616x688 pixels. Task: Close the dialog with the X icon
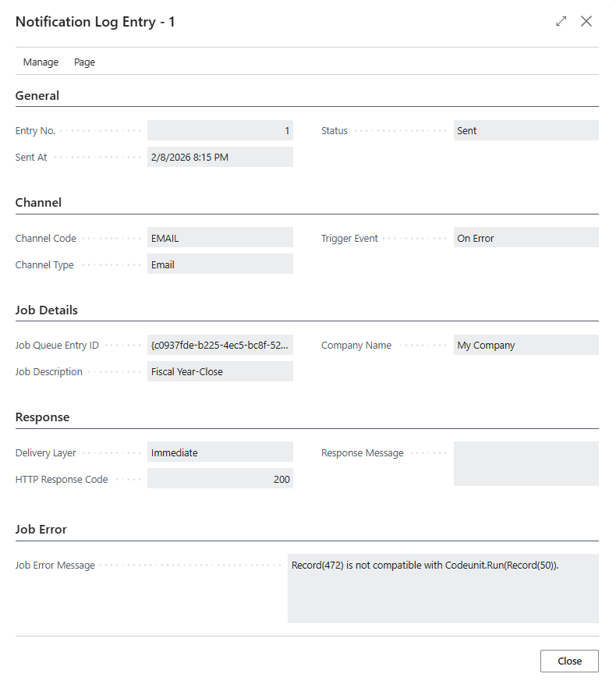[x=586, y=22]
